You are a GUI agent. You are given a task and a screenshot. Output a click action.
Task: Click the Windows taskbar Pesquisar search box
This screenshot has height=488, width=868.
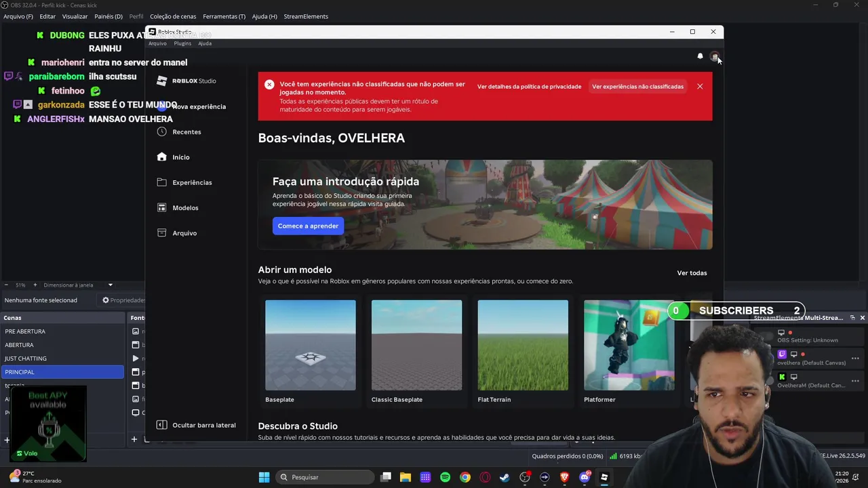point(325,477)
